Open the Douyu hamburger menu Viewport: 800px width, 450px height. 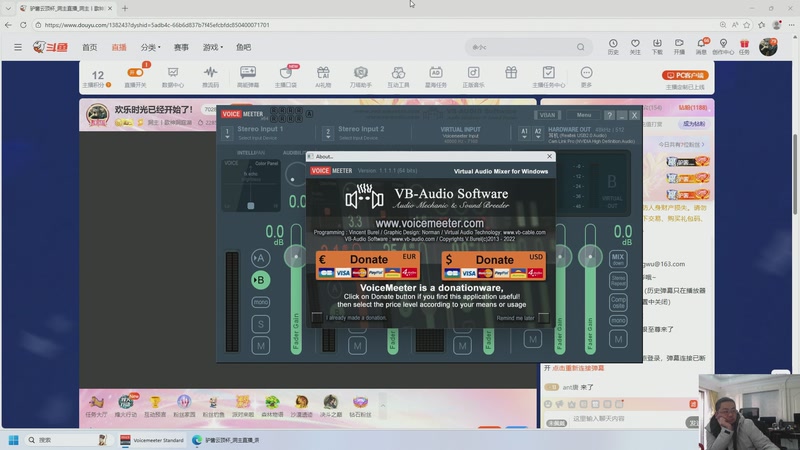click(18, 47)
